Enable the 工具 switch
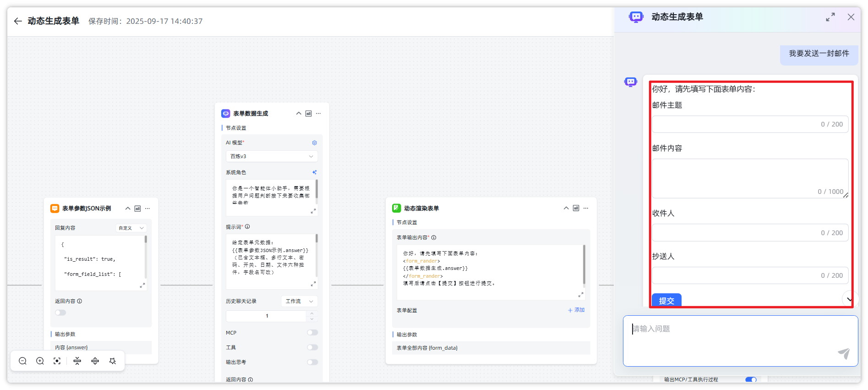 [x=312, y=347]
